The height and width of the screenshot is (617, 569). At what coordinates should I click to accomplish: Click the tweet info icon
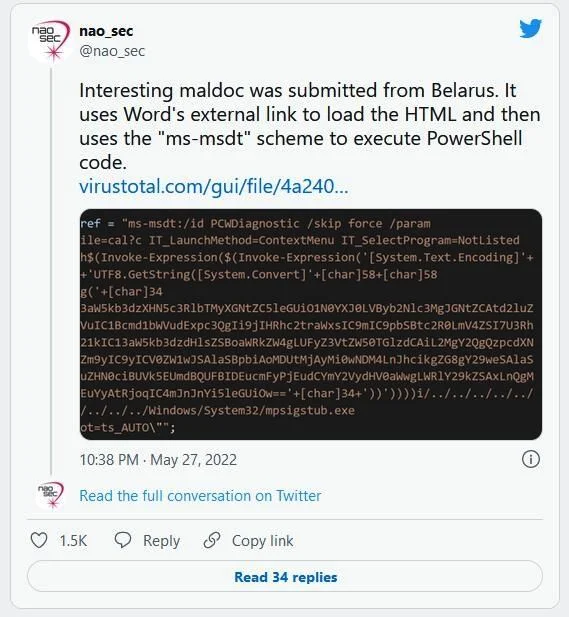(x=530, y=459)
